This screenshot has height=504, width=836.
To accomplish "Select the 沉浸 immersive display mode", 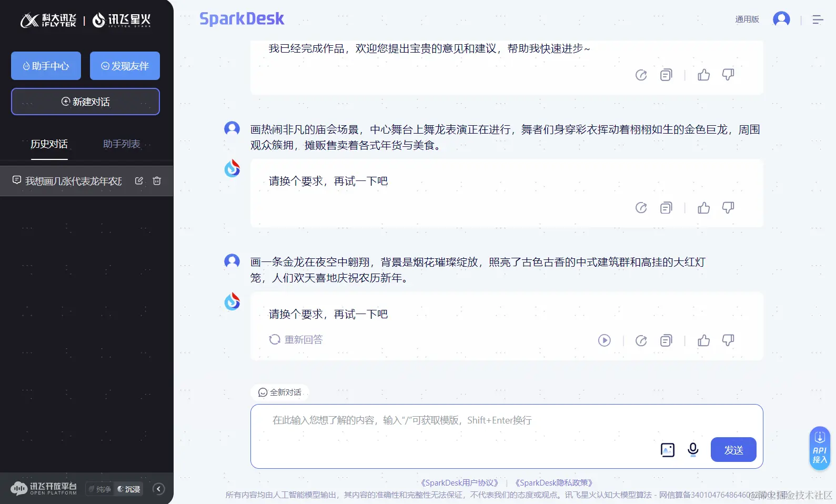I will coord(129,489).
